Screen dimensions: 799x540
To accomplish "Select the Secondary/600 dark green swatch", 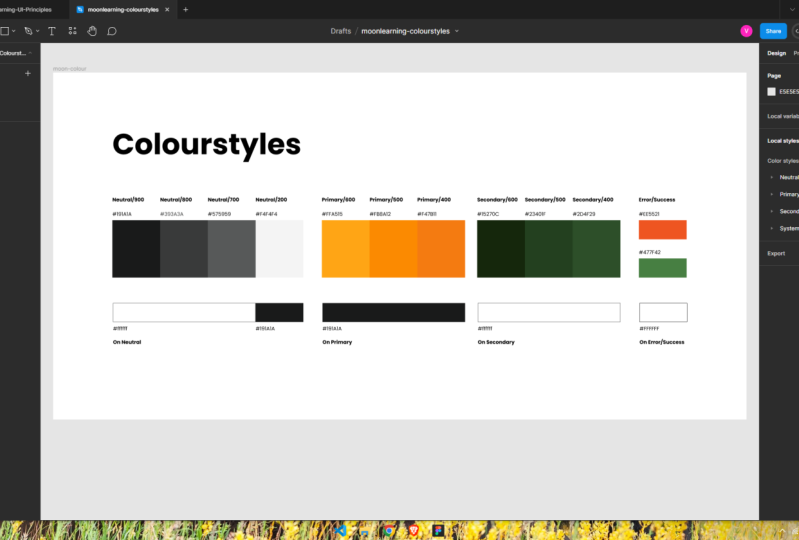I will click(501, 249).
